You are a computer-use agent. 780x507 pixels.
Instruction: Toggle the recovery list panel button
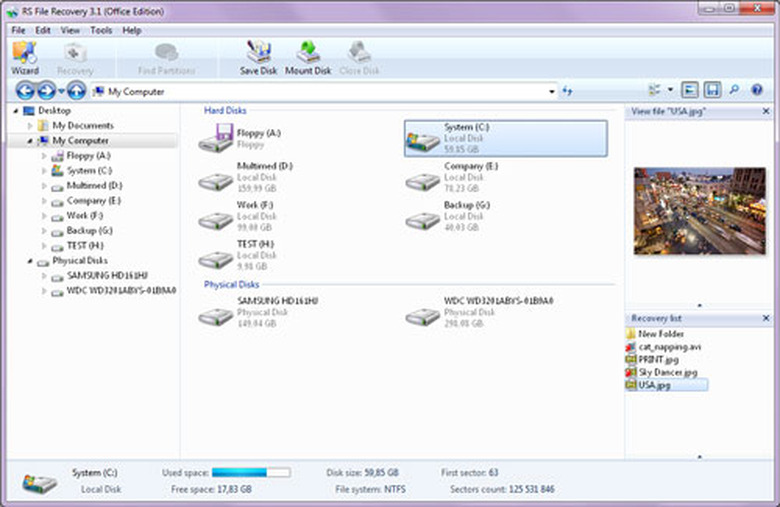pos(713,91)
